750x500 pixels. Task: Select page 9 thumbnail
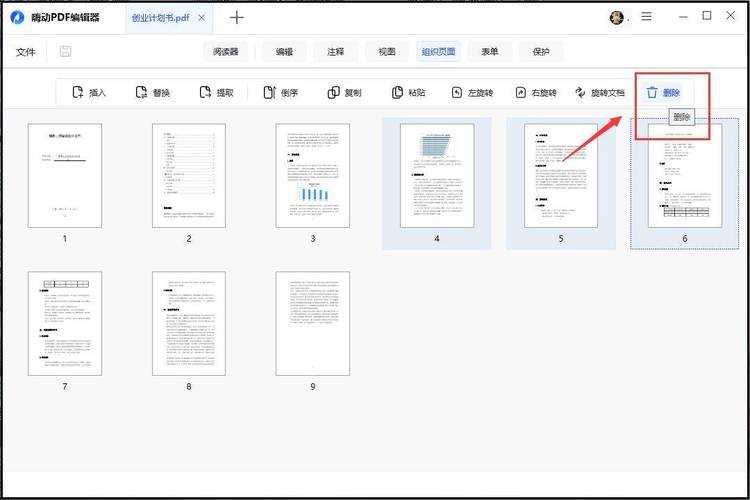[x=313, y=323]
